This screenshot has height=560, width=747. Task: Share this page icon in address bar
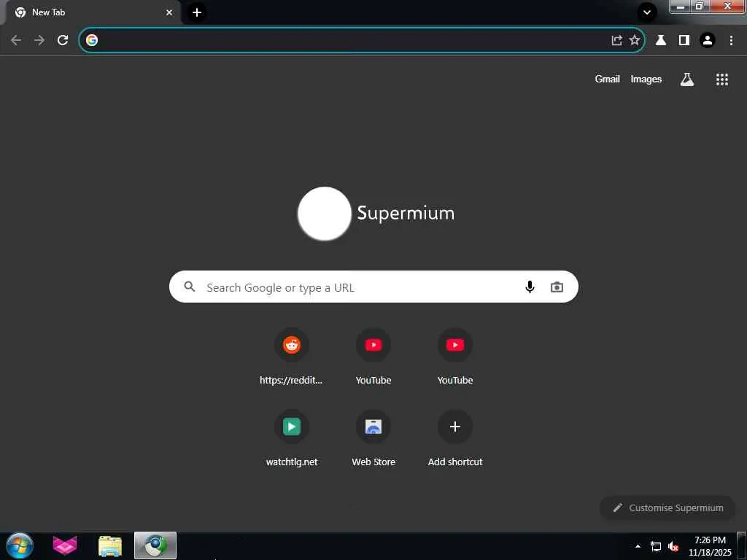click(616, 40)
